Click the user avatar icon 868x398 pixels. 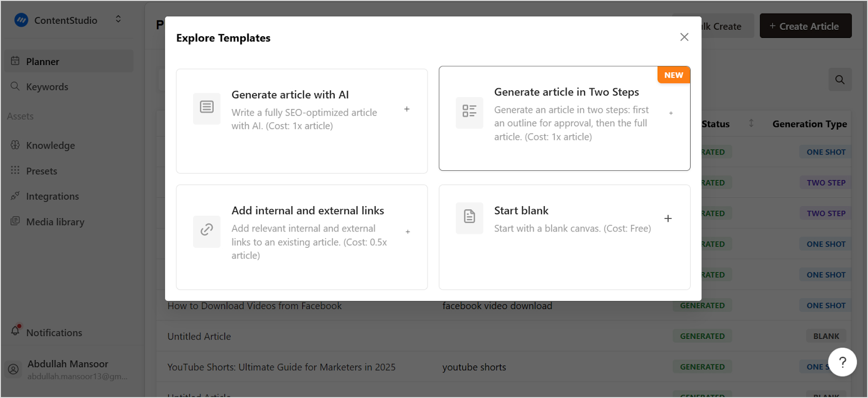(x=14, y=369)
